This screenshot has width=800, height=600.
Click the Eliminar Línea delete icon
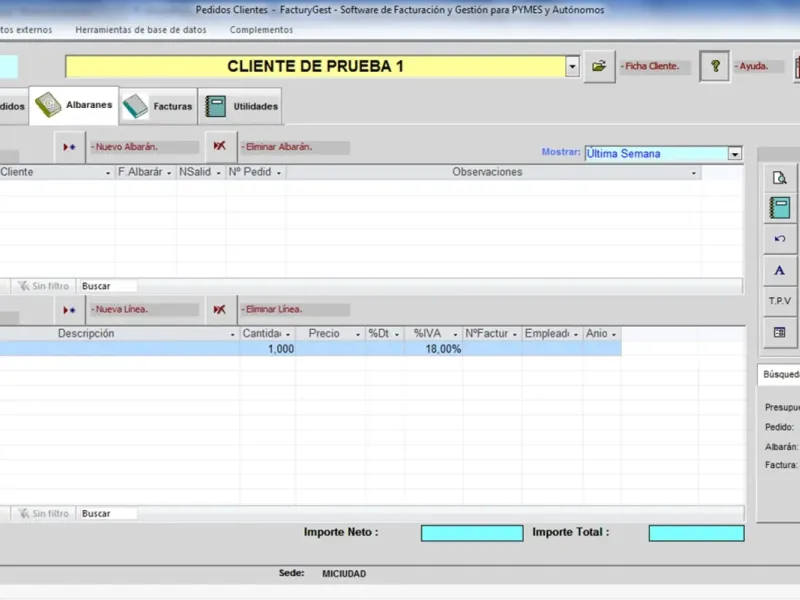click(220, 310)
